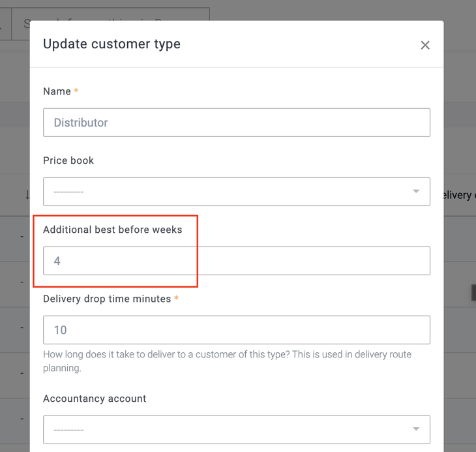The height and width of the screenshot is (452, 476).
Task: Click the Name field label
Action: tap(57, 91)
